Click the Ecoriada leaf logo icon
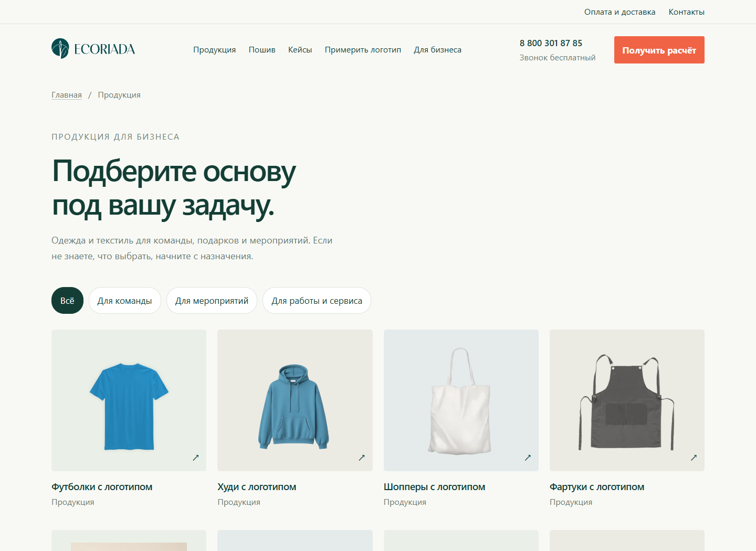 (x=60, y=49)
